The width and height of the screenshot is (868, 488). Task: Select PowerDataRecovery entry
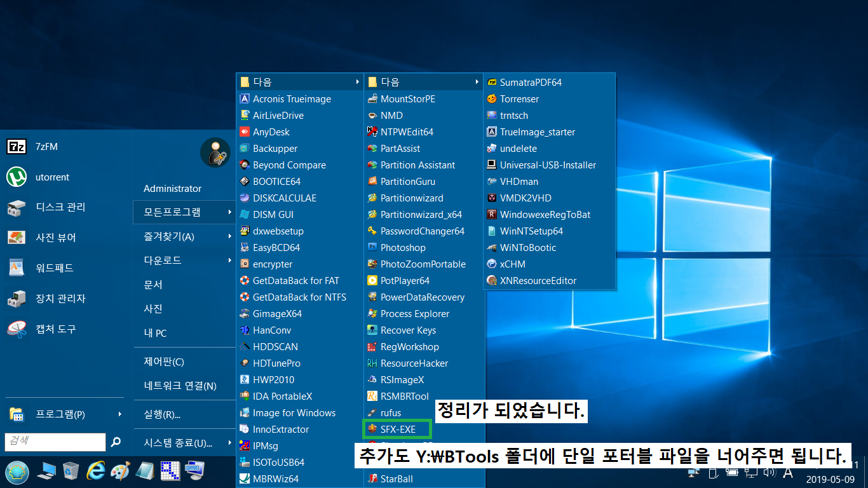click(x=424, y=297)
